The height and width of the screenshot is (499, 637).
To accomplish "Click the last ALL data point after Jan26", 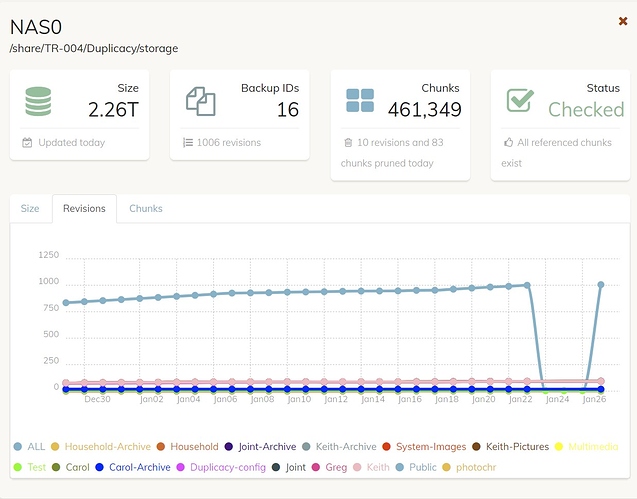I will [x=600, y=285].
